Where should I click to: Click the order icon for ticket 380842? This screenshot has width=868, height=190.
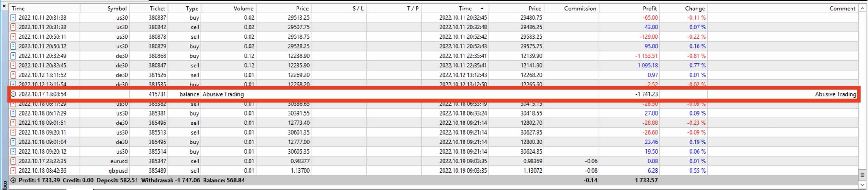[13, 27]
